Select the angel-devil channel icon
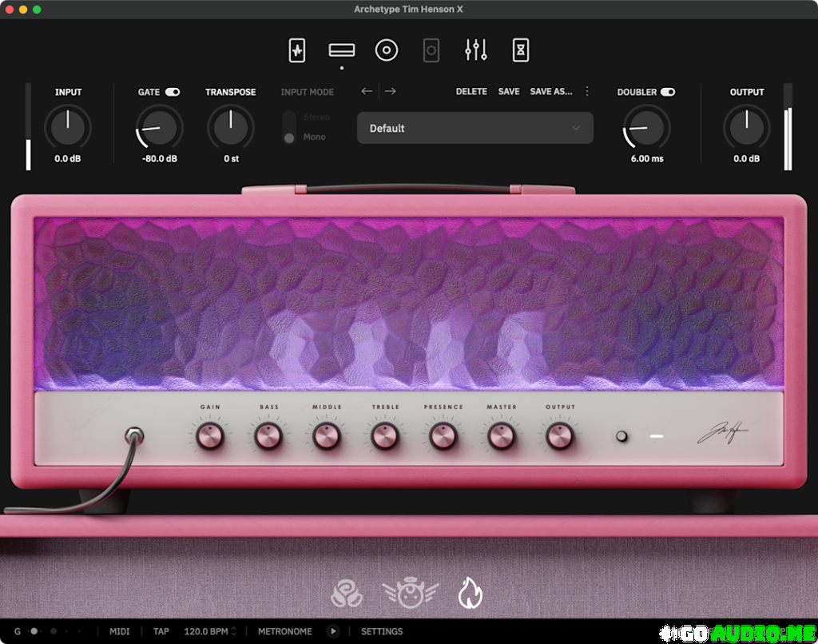Screen dimensions: 818x644 [409, 592]
